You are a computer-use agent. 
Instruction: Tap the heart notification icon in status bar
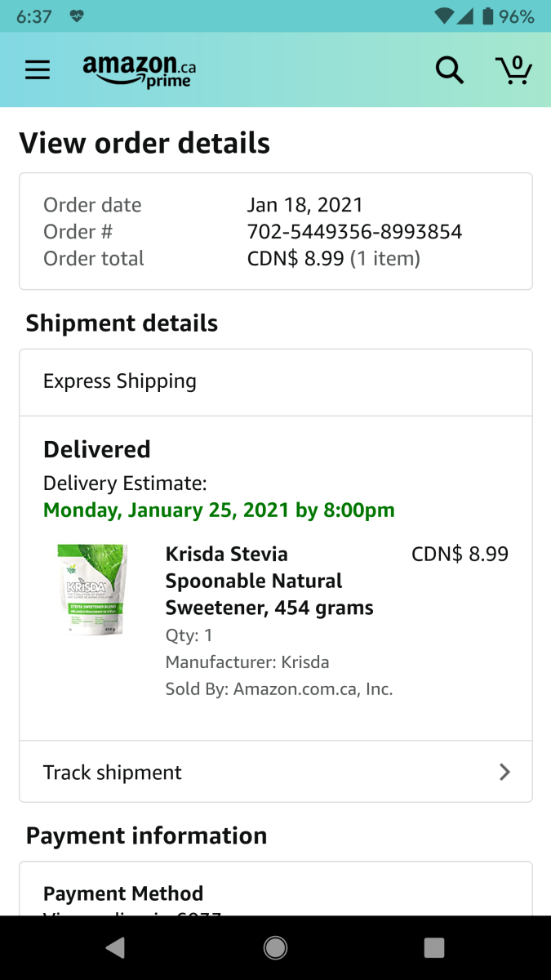point(77,16)
